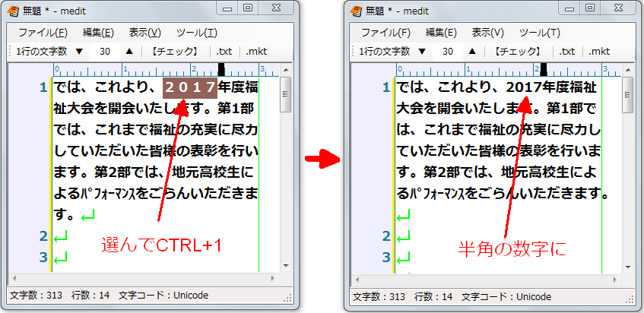
Task: Click vertical scrollbar thumb in left window
Action: tap(286, 95)
